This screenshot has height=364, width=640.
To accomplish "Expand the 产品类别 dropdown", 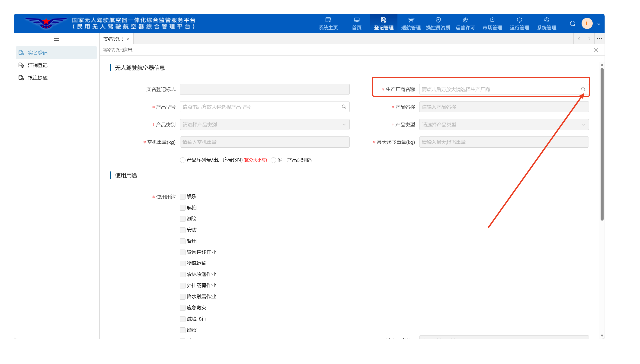I will tap(264, 124).
